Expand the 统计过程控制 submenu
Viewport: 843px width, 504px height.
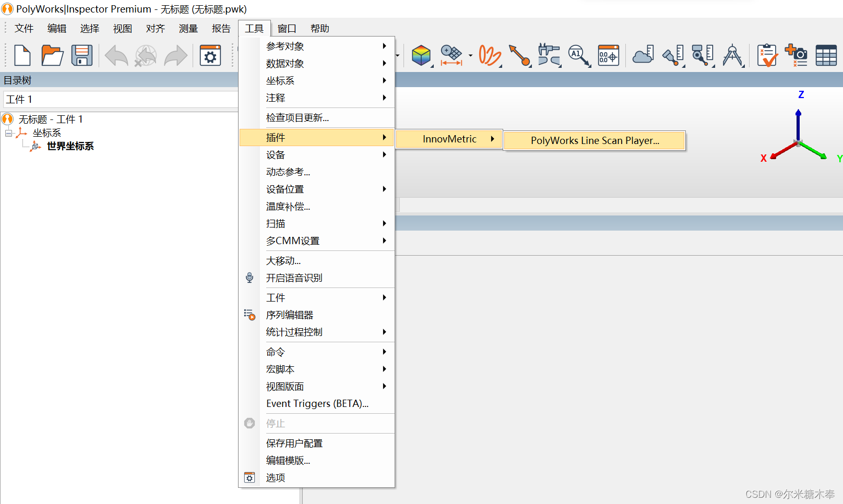317,332
